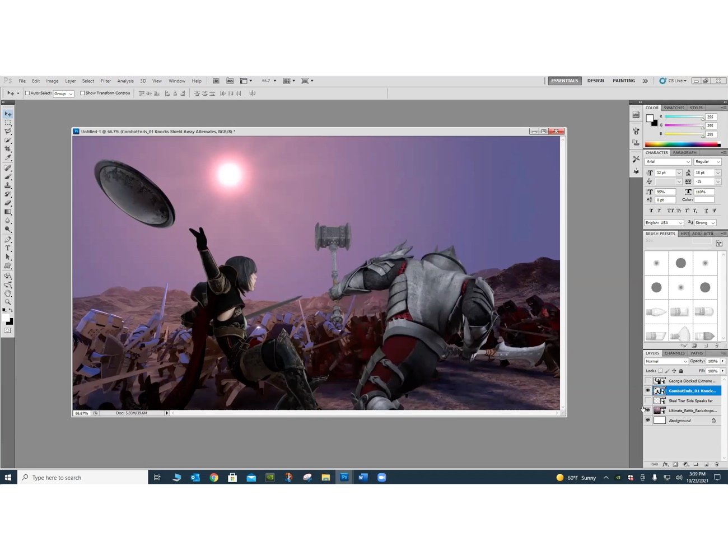Select the Spot Healing Brush tool
728x560 pixels.
coord(8,167)
